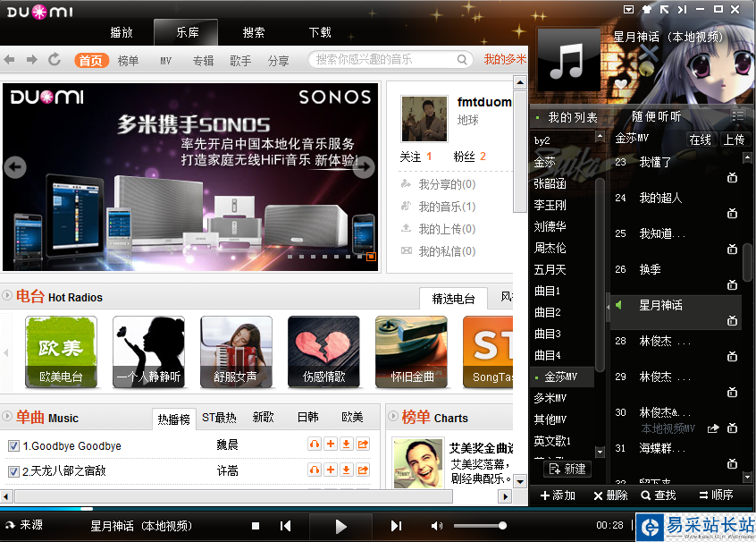The width and height of the screenshot is (756, 542).
Task: Uncheck the 天龙八部之宿敌 checkbox
Action: 13,471
